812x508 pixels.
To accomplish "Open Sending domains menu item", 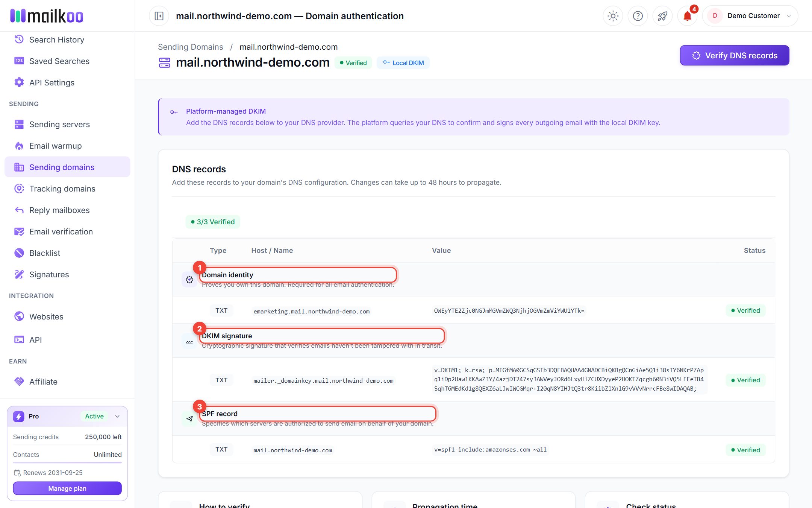I will pos(67,167).
